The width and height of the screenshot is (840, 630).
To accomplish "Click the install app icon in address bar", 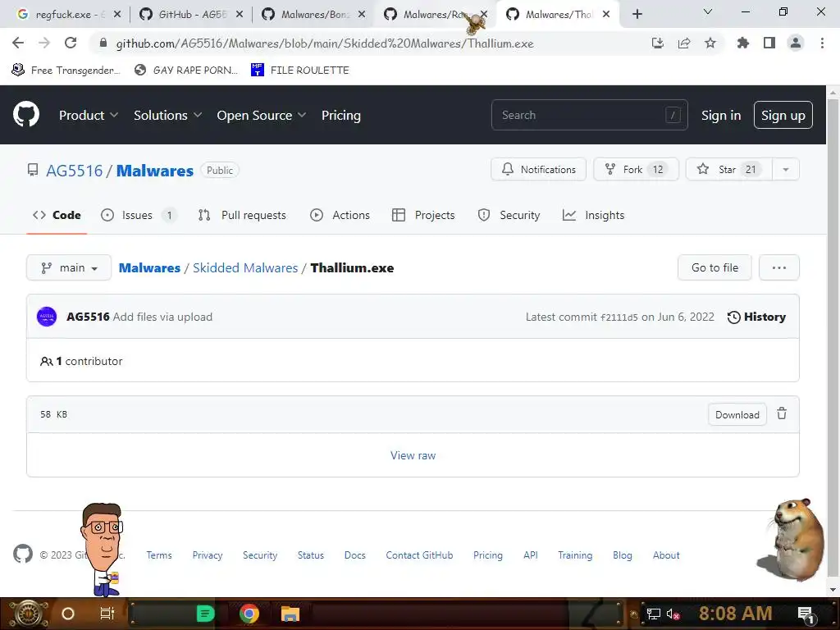I will (x=658, y=43).
